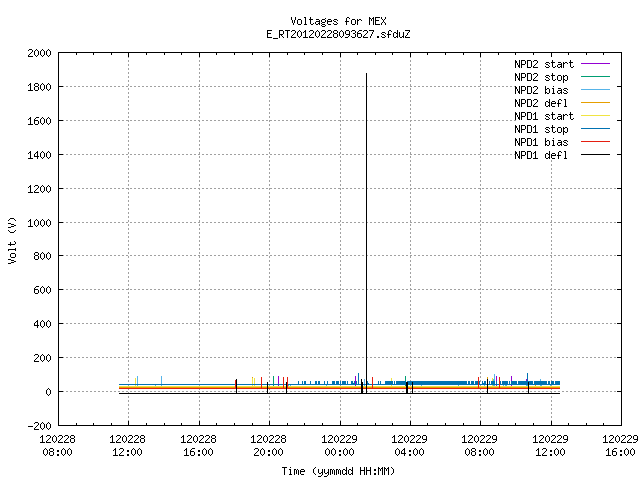This screenshot has height=480, width=640.
Task: Click the file name E_RT20120228093627.sfduZ
Action: (x=338, y=34)
